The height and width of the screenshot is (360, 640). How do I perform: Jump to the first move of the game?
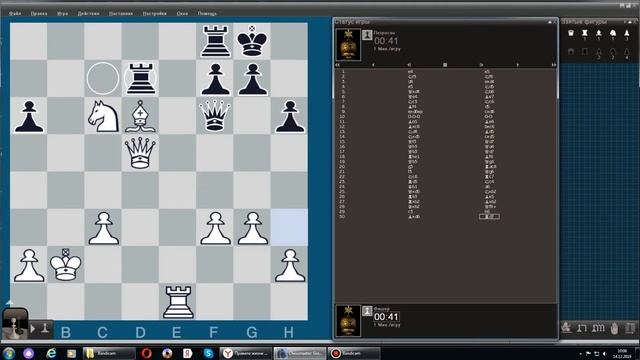point(338,64)
